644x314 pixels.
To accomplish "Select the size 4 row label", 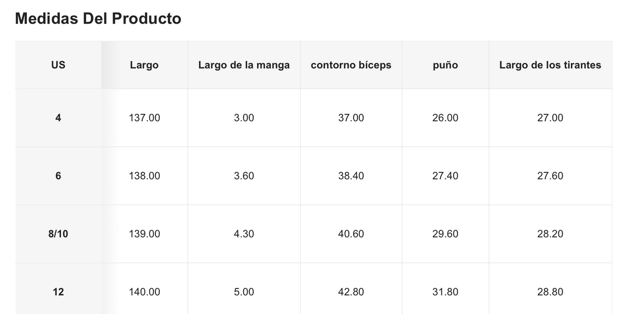I will (58, 118).
